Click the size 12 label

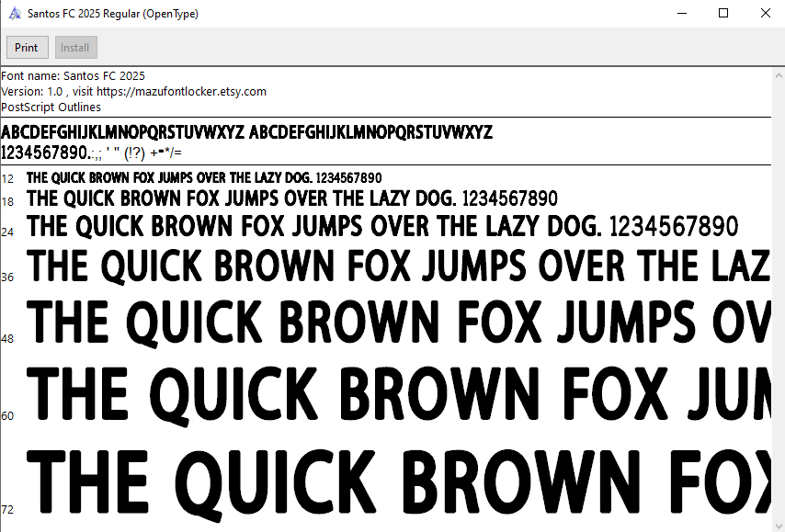[x=7, y=178]
